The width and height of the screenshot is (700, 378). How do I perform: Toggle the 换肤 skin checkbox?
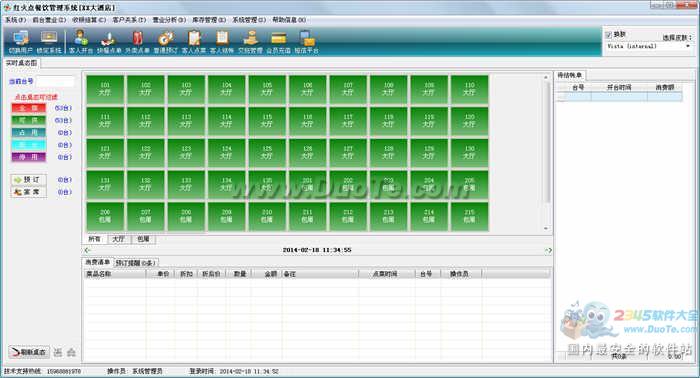(608, 34)
